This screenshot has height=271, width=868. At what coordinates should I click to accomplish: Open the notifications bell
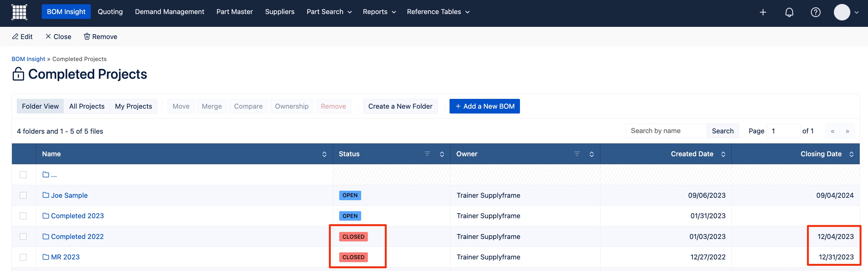[789, 12]
